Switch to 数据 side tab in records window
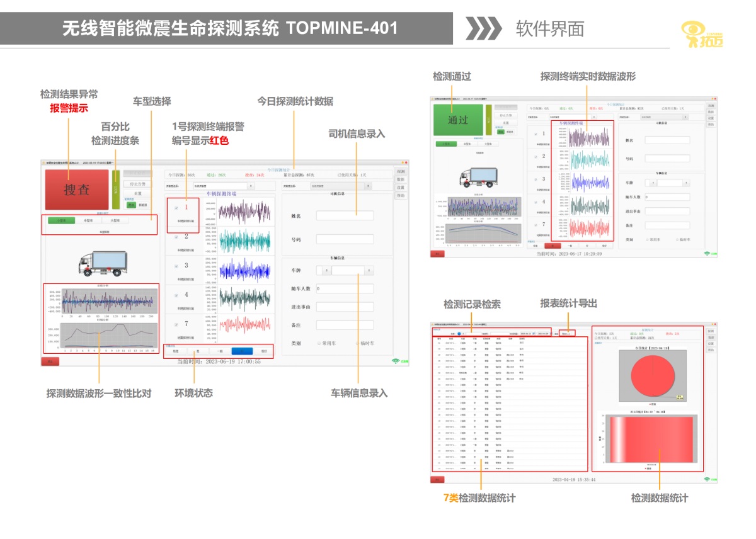 711,338
